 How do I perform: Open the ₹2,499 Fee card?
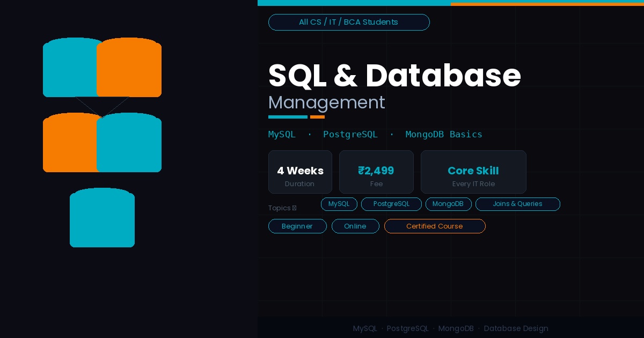[376, 172]
